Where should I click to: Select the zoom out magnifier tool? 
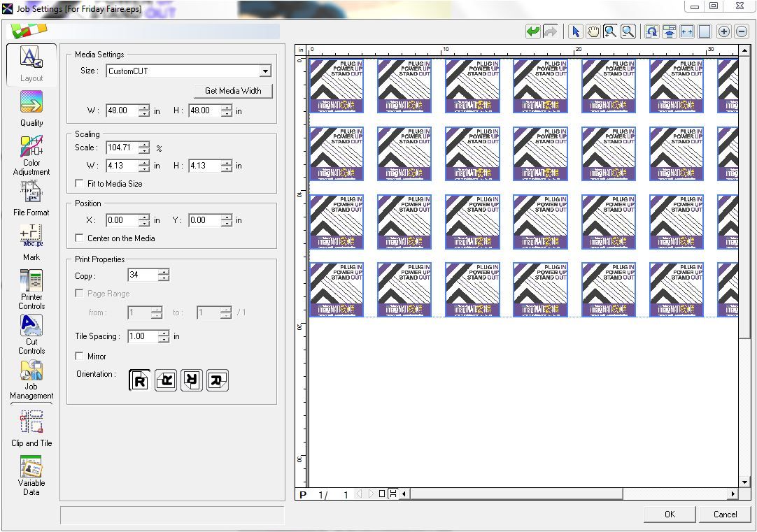[628, 32]
